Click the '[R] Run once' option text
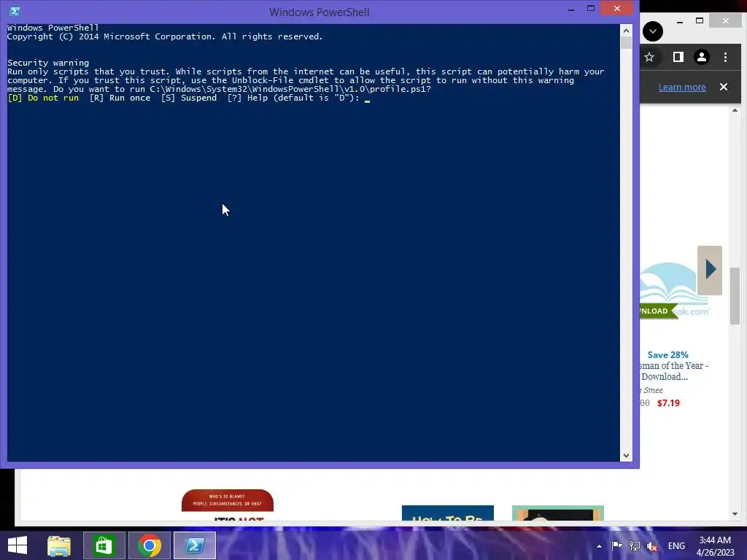Viewport: 747px width, 560px height. tap(120, 98)
